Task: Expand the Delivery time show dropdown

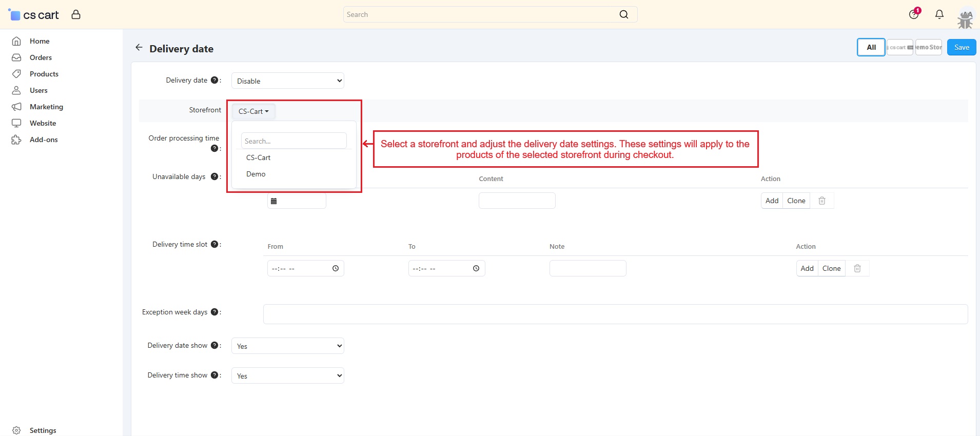Action: 287,376
